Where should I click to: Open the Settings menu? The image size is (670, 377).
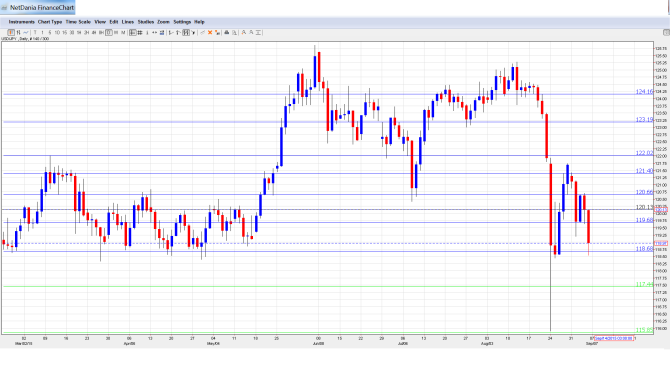point(182,22)
